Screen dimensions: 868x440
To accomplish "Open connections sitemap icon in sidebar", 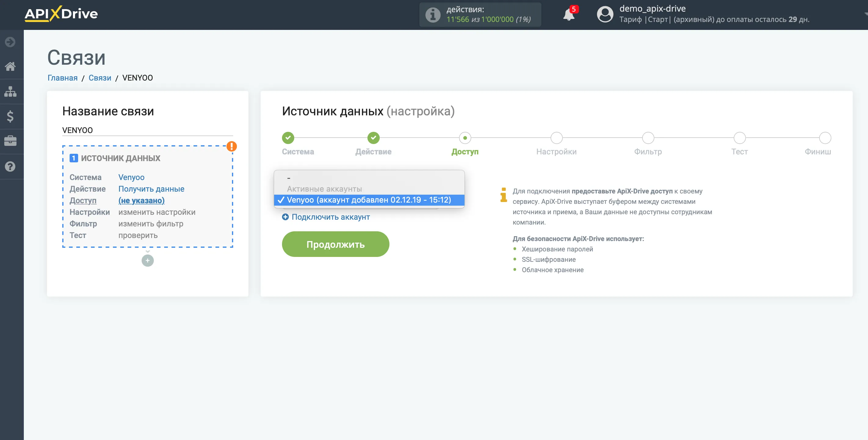I will pyautogui.click(x=10, y=91).
